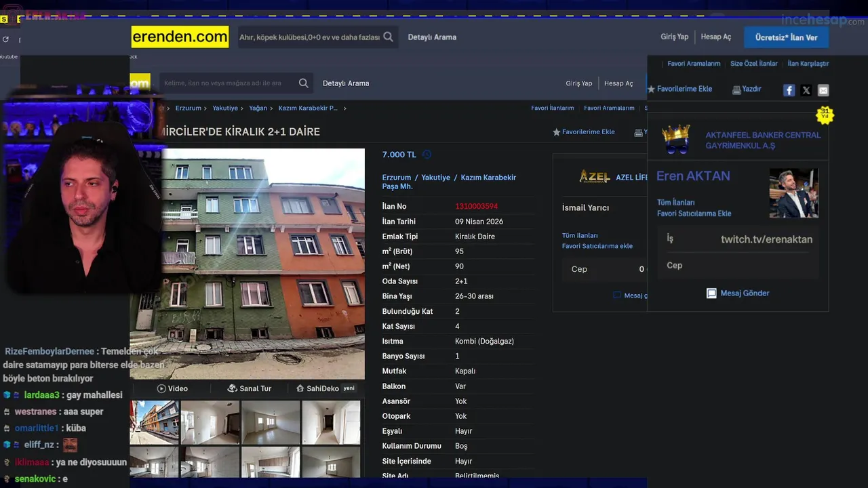Click Detaylı Arama in the second header
868x488 pixels.
click(x=346, y=83)
